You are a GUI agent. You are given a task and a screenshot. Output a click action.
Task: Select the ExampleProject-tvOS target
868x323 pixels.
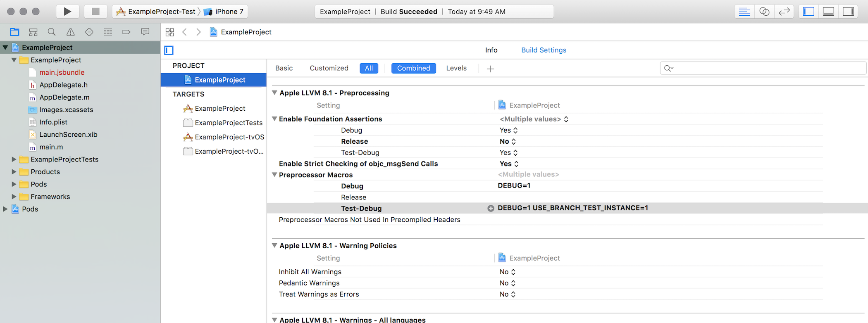point(224,137)
